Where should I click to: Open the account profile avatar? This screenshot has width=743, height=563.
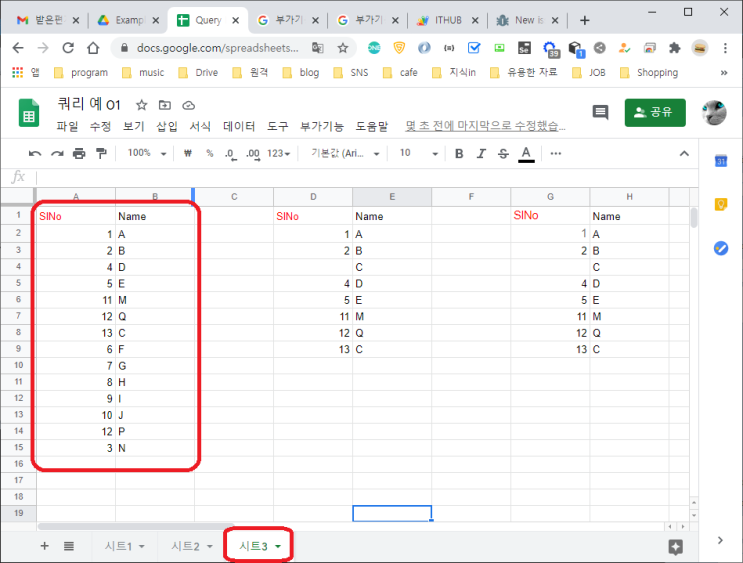pyautogui.click(x=714, y=113)
